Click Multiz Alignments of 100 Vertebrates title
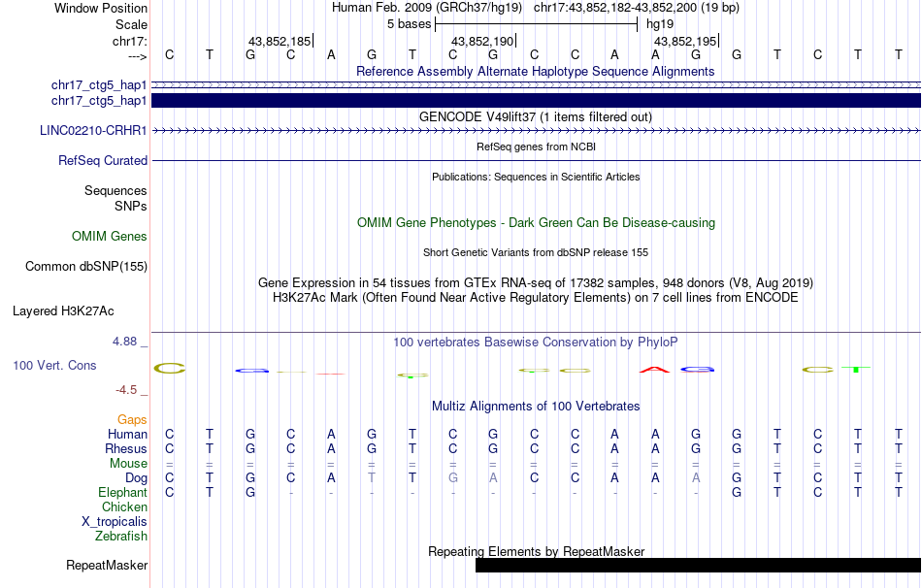 tap(536, 407)
